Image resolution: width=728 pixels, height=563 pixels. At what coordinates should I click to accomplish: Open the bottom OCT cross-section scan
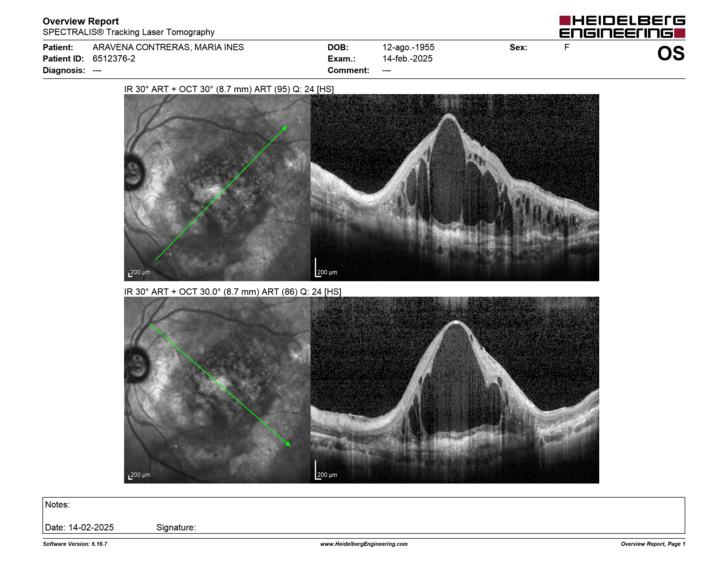455,390
